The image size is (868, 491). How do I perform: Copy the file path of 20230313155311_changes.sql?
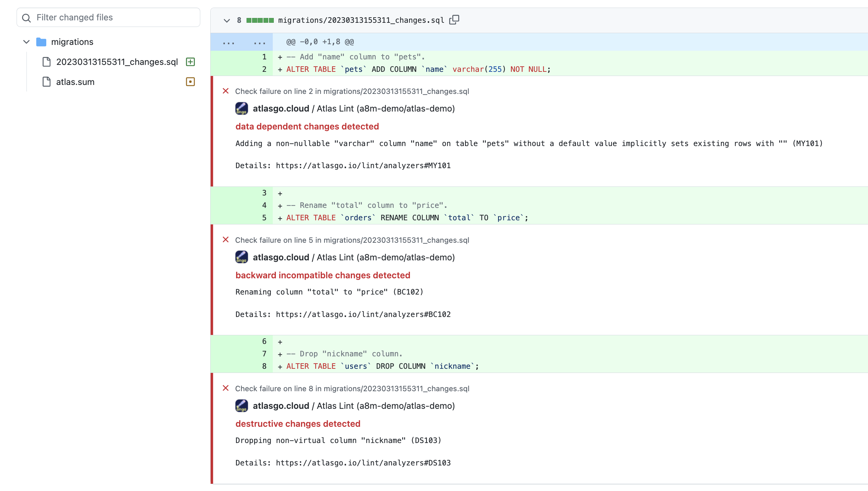(x=455, y=20)
